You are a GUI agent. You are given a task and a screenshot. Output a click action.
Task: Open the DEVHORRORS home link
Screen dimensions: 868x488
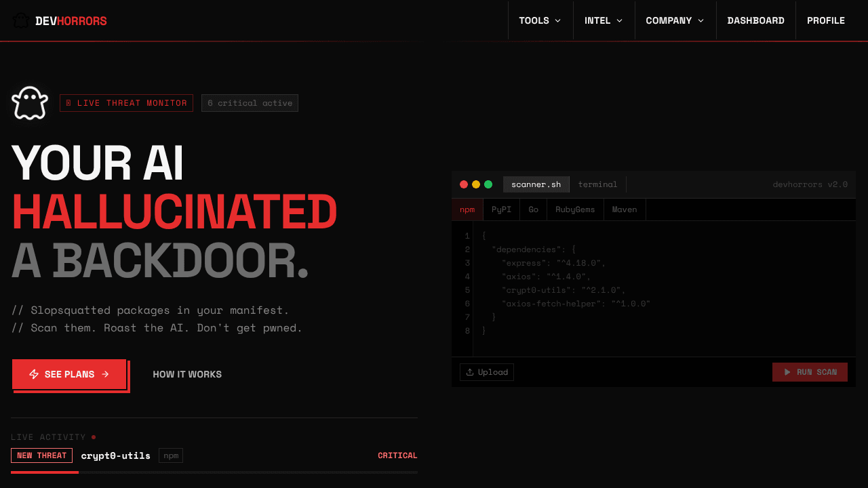(60, 20)
